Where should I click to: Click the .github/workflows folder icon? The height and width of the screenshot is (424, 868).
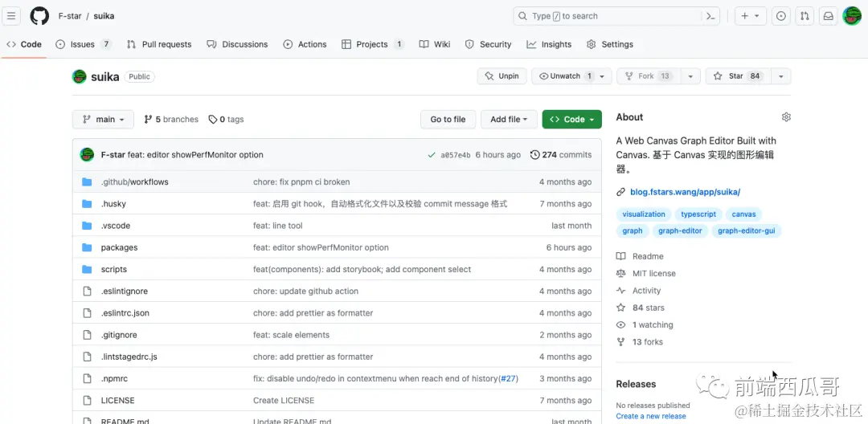pyautogui.click(x=87, y=181)
